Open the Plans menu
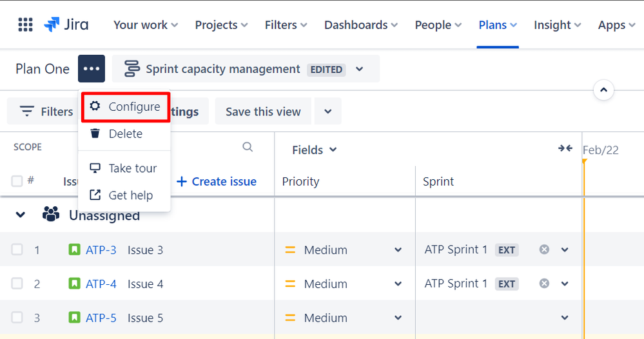The width and height of the screenshot is (644, 339). 498,24
